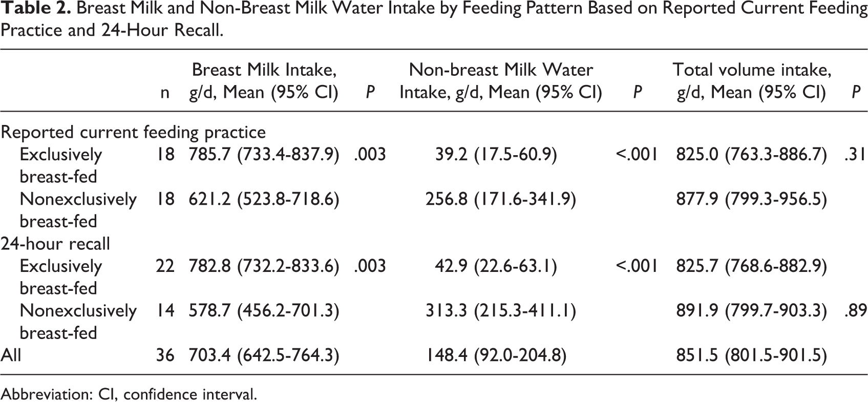Click the 703.4 (642.5-764.3) cell
The image size is (868, 402).
(264, 355)
